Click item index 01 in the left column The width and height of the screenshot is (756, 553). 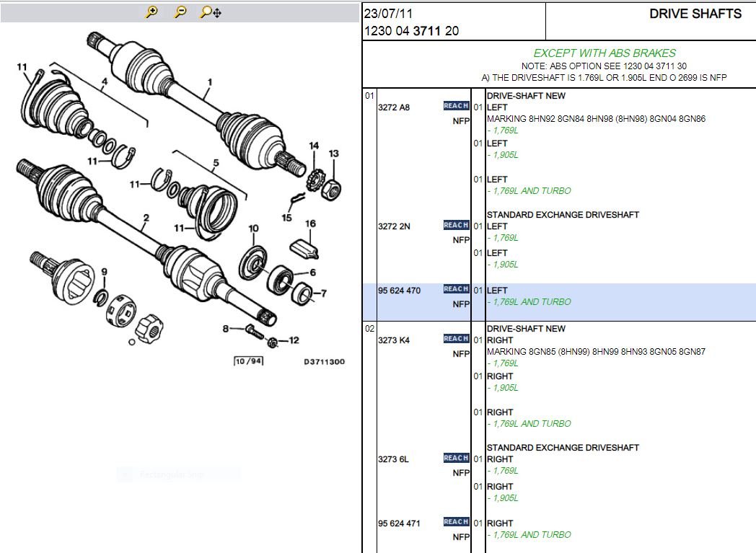369,96
